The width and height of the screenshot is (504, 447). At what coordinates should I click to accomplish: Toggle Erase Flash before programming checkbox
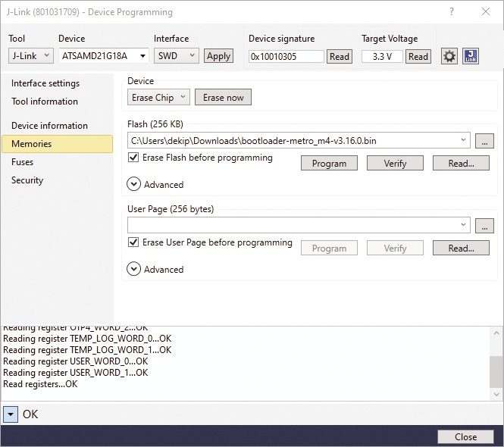click(133, 158)
